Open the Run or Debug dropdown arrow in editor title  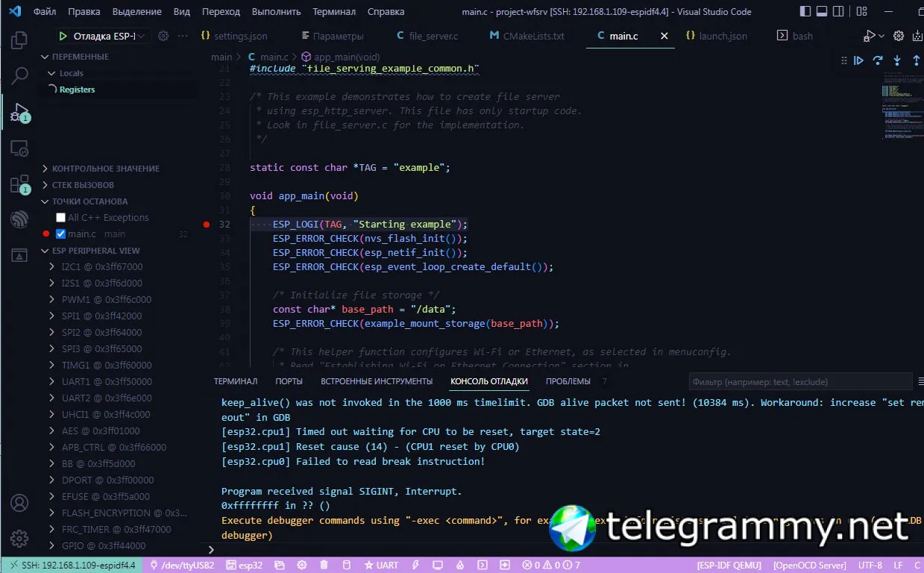point(881,36)
